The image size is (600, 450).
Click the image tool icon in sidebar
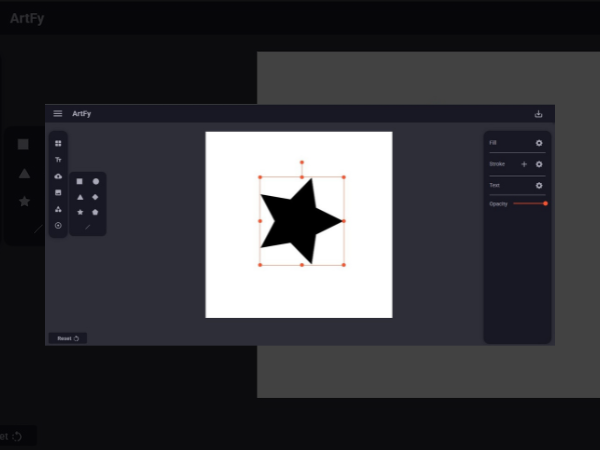(58, 192)
